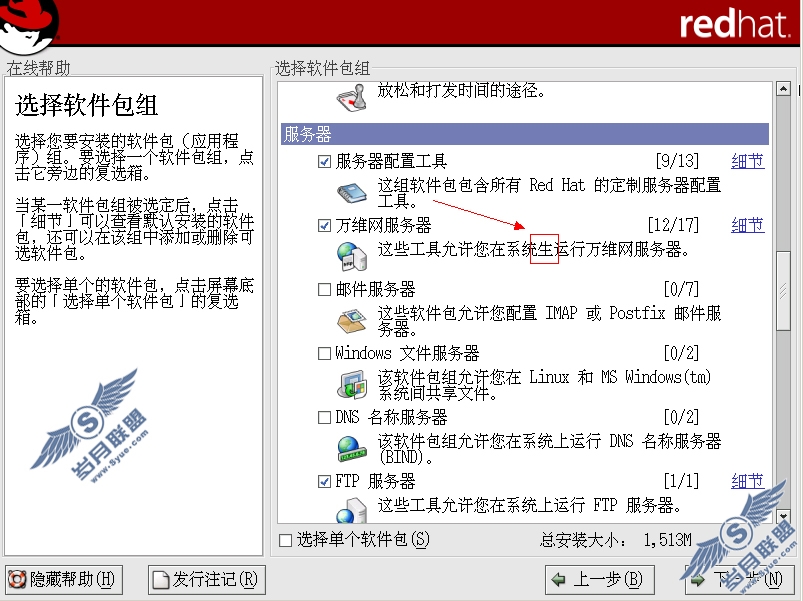Click the document icon on 发行注记 button
The width and height of the screenshot is (803, 601).
pos(161,580)
